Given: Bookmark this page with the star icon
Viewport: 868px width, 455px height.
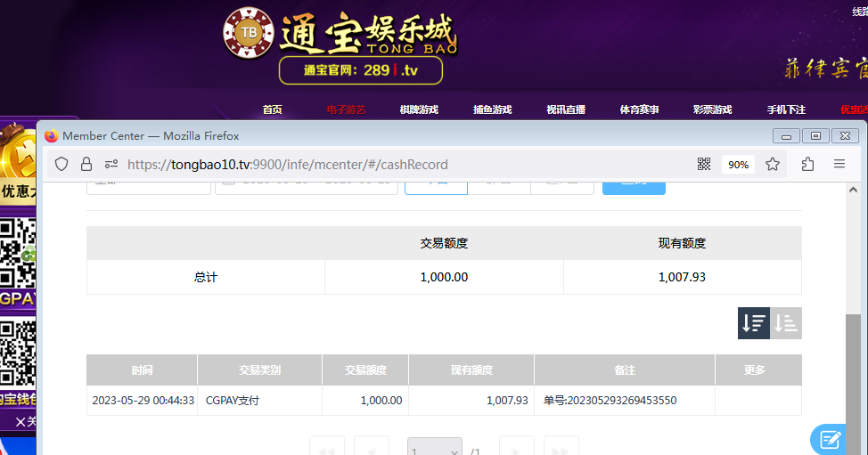Looking at the screenshot, I should coord(773,164).
